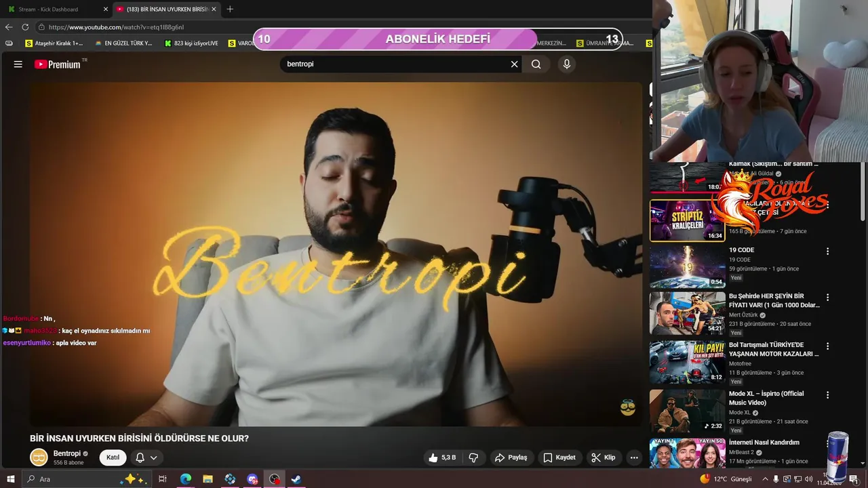Screen dimensions: 868x488
Task: Open more actions menu below video
Action: coord(634,457)
